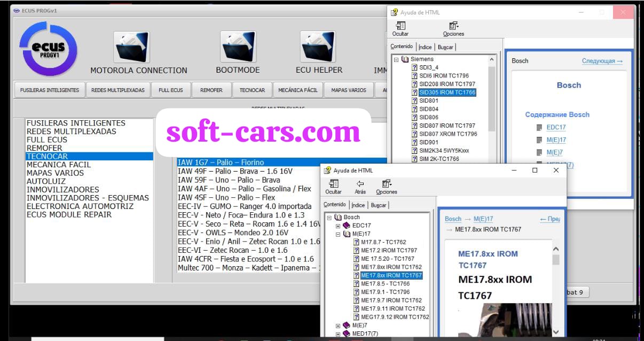Select the SID806 topic
This screenshot has width=644, height=341.
pyautogui.click(x=429, y=117)
